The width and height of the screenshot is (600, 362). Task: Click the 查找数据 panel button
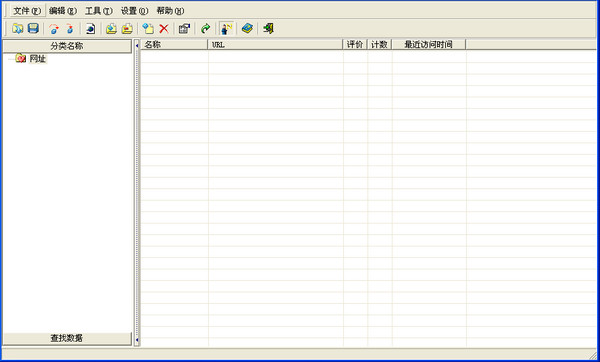(x=67, y=338)
